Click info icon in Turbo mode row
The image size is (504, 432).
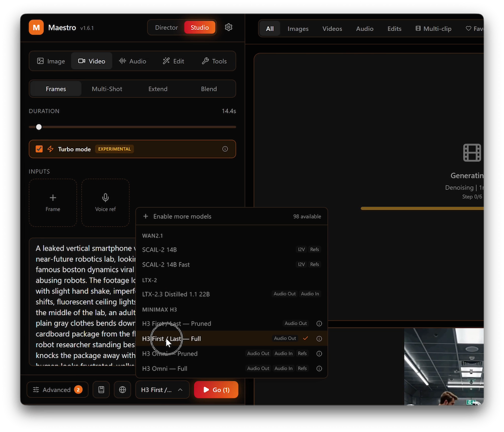pos(225,149)
